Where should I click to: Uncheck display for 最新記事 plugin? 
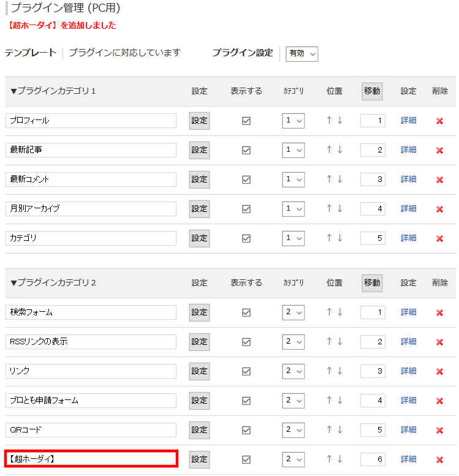click(x=246, y=150)
